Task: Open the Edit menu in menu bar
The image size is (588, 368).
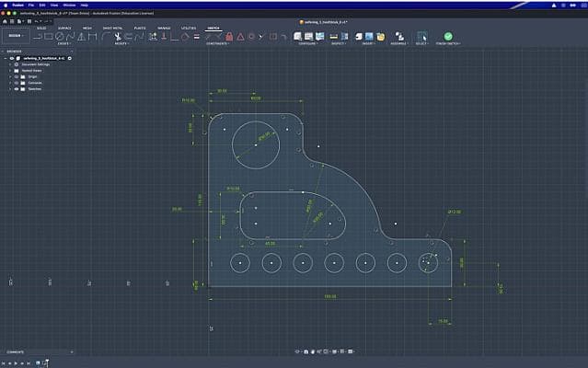Action: coord(42,6)
